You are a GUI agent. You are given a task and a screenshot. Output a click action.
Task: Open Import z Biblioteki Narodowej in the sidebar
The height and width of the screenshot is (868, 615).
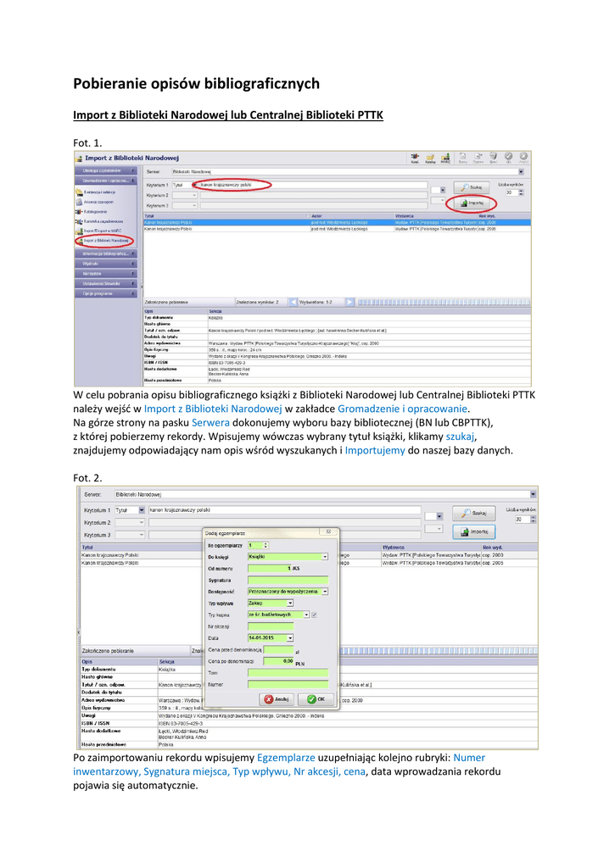click(104, 241)
